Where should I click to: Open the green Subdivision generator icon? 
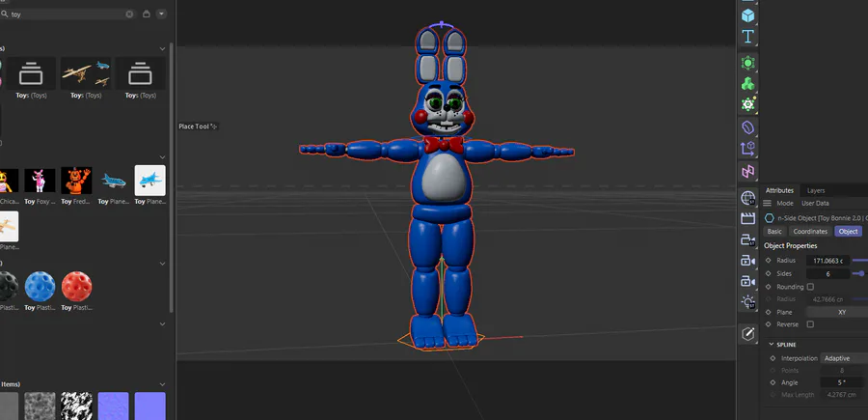coord(747,63)
